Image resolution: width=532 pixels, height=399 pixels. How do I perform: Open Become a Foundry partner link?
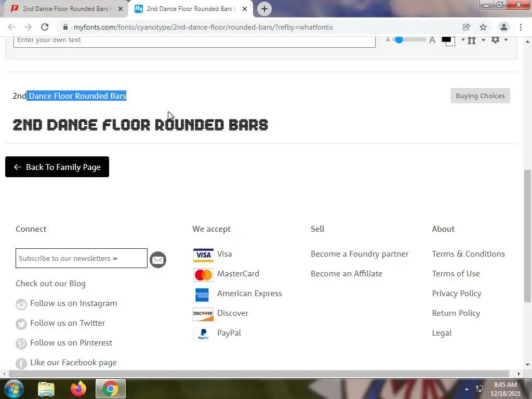360,254
